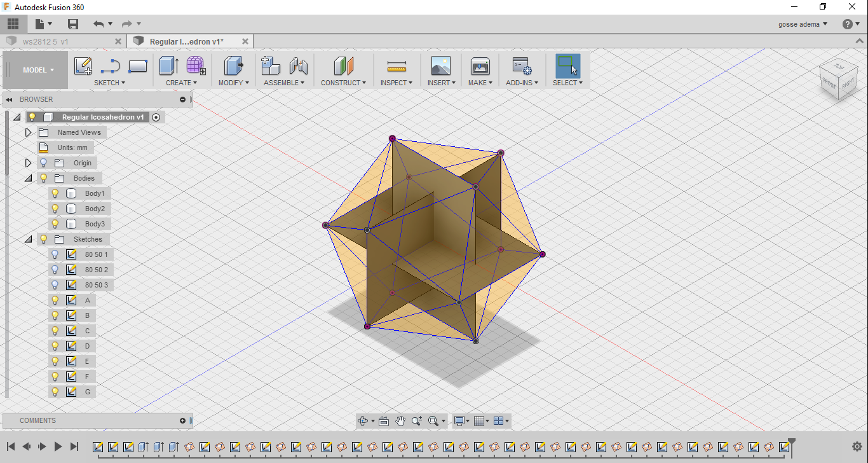
Task: Click the ViewCube in the corner
Action: click(x=838, y=79)
